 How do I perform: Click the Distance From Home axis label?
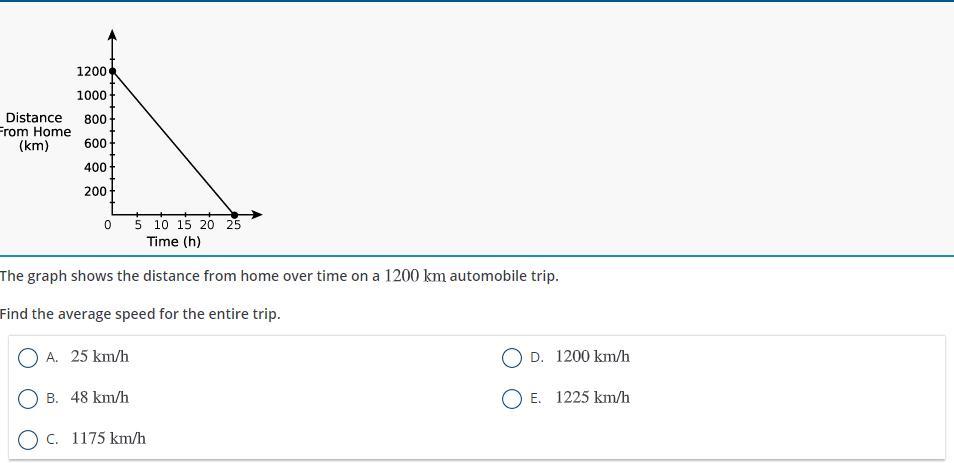(34, 131)
